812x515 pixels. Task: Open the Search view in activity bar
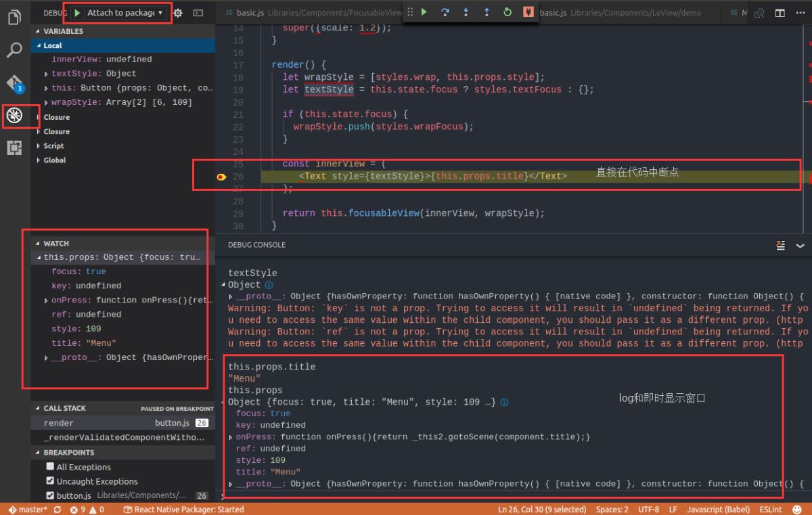14,50
